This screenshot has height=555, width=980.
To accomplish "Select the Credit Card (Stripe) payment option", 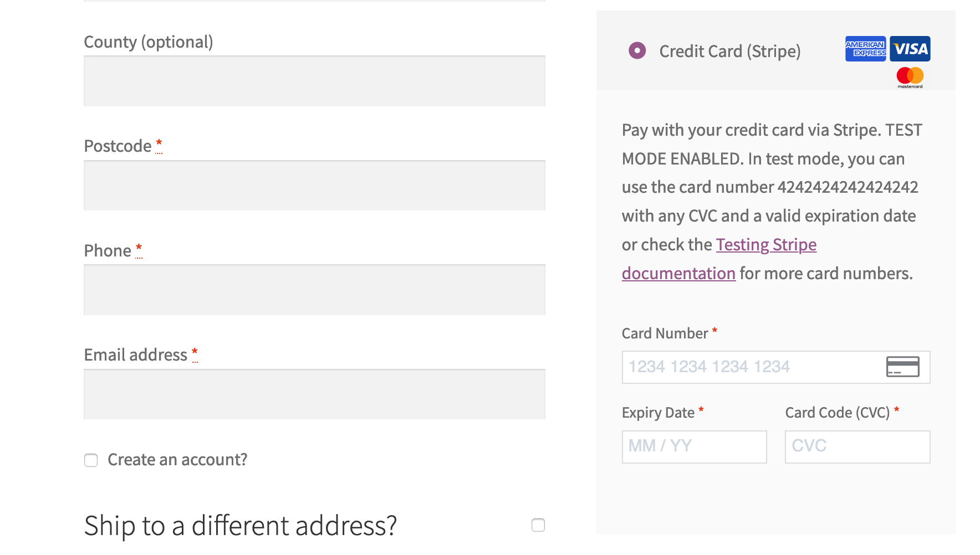I will pos(637,50).
